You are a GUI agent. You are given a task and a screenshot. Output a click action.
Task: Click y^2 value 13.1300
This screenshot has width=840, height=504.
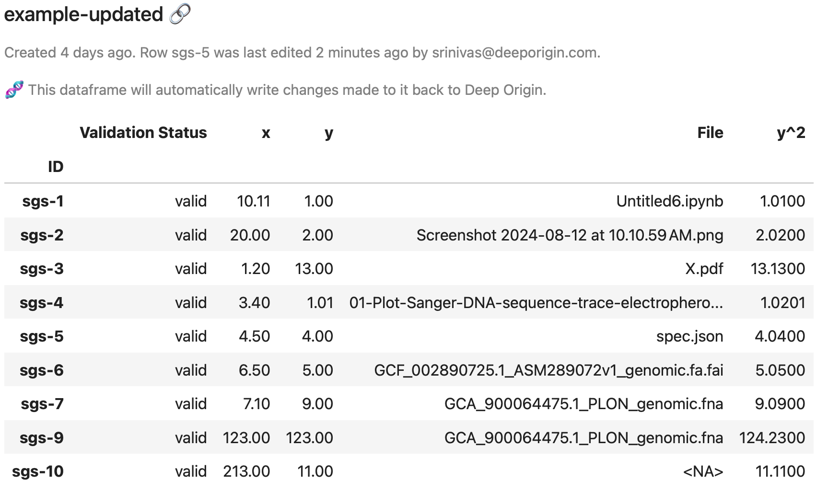778,269
